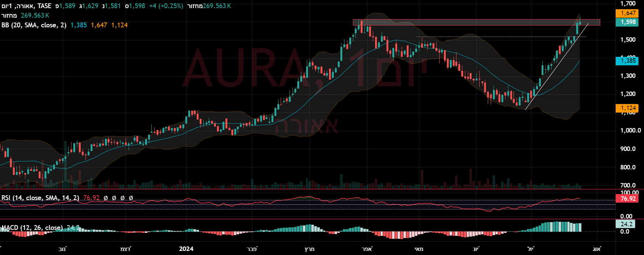Click the דצמ' date on time axis

pos(125,249)
